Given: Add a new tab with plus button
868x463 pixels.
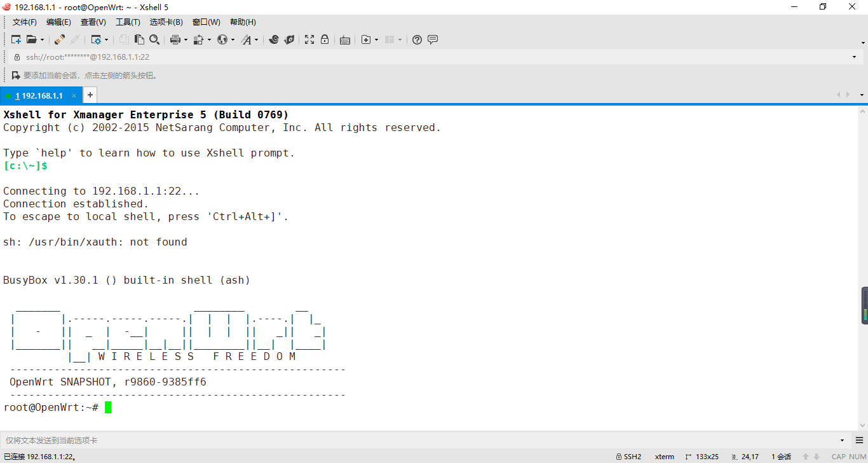Looking at the screenshot, I should pyautogui.click(x=90, y=95).
